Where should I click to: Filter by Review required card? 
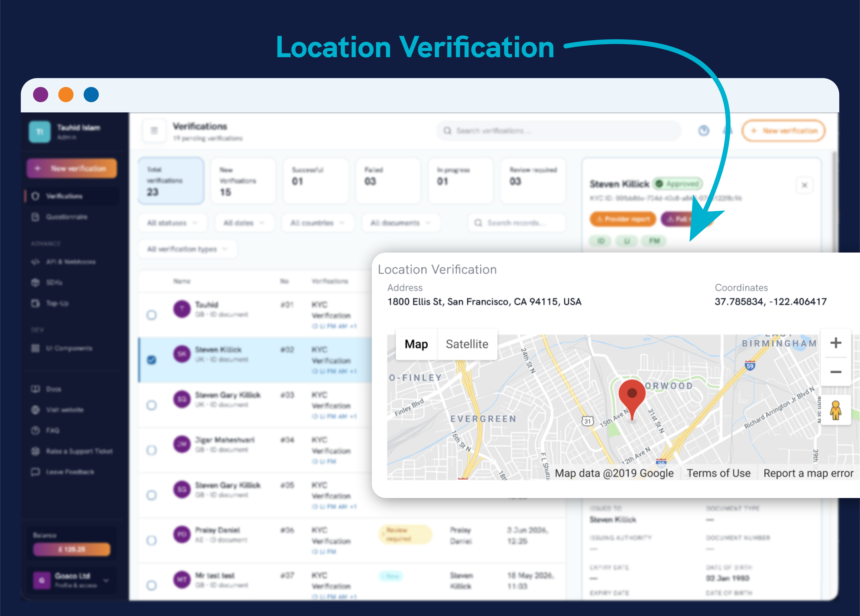[533, 181]
